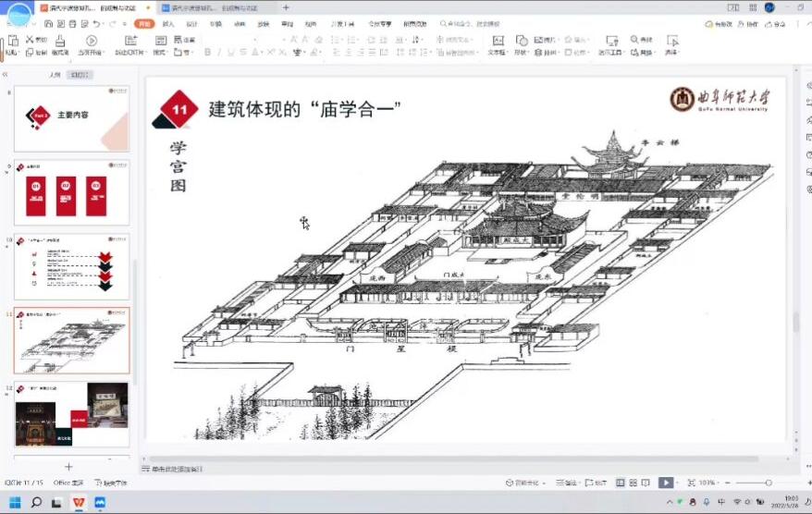Viewport: 812px width, 514px height.
Task: Select slide 12 thumbnail in the panel
Action: coord(72,415)
